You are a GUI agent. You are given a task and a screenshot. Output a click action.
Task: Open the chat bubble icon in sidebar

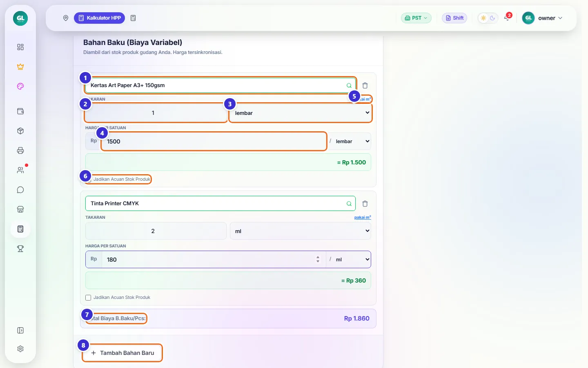(20, 190)
